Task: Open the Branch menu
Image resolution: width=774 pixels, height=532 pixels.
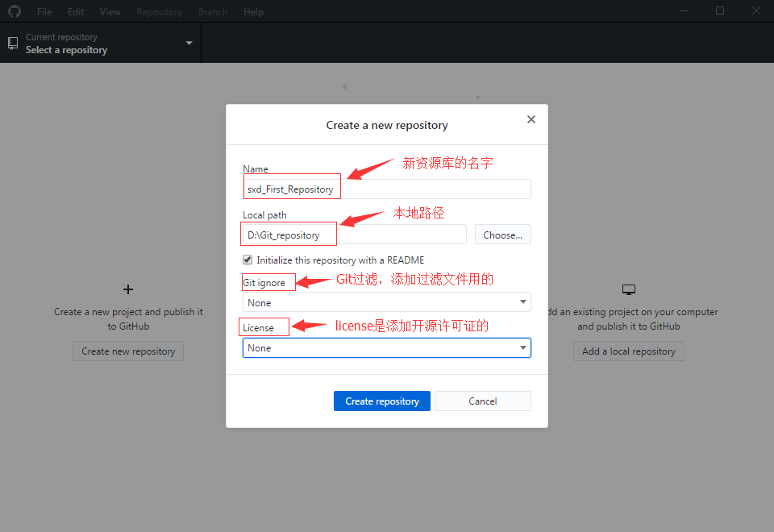Action: [x=213, y=12]
